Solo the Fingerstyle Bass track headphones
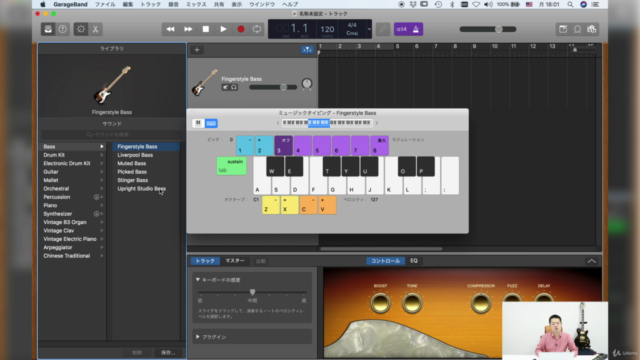The width and height of the screenshot is (640, 360). (234, 87)
